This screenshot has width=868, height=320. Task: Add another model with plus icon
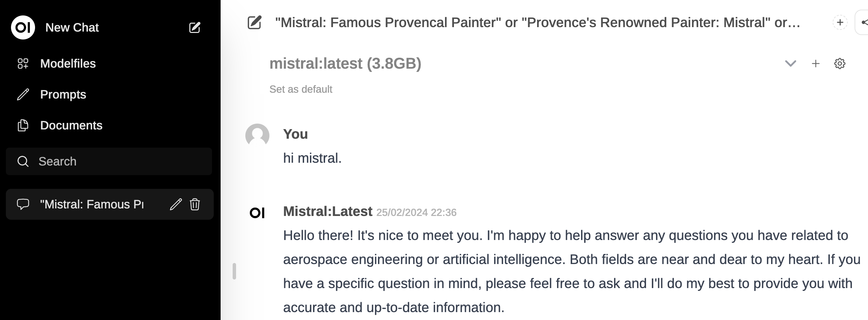coord(815,64)
